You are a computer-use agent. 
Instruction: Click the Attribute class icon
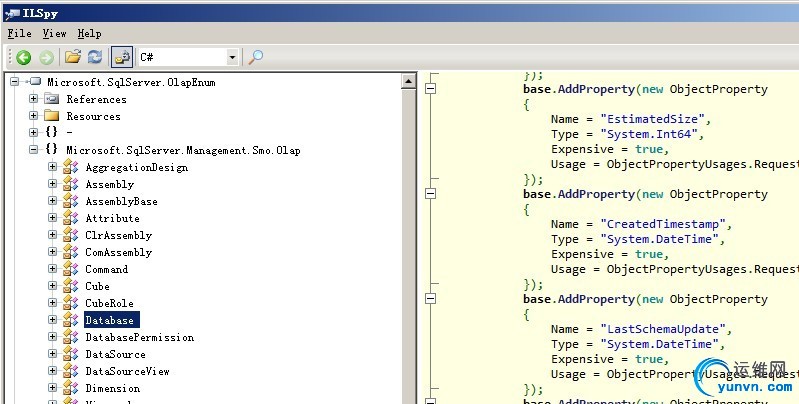tap(71, 218)
